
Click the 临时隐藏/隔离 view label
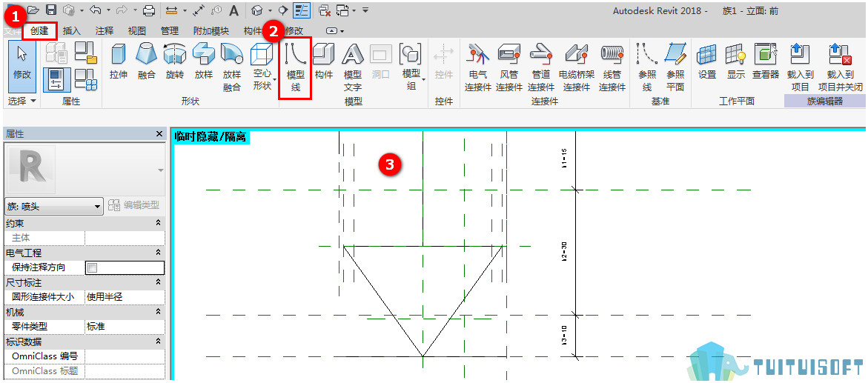point(211,137)
